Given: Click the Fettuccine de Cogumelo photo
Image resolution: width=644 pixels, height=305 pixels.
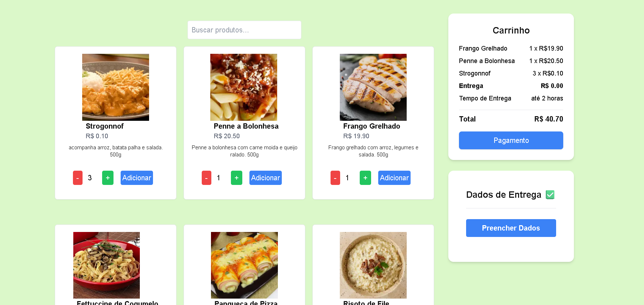Looking at the screenshot, I should coord(106,265).
